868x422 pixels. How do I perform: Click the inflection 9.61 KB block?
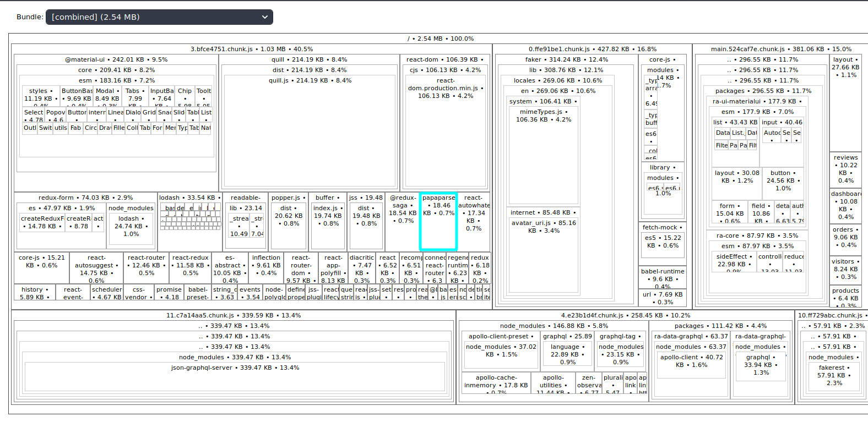[266, 268]
